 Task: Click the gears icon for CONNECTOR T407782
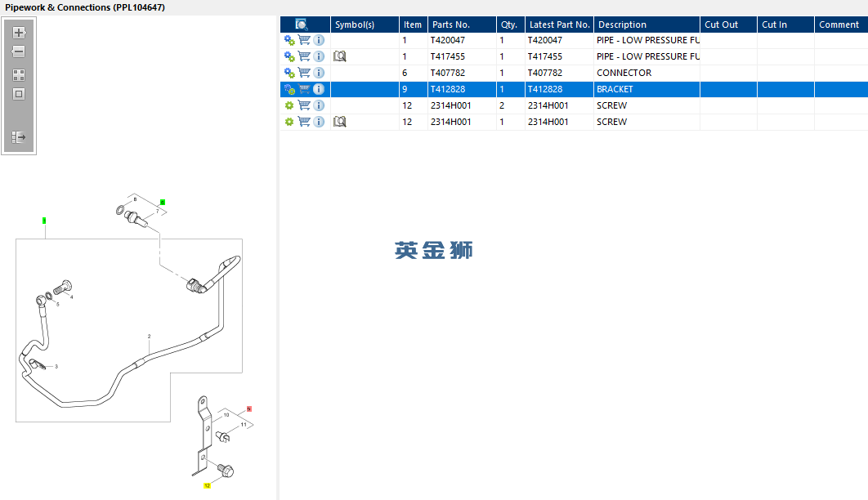coord(289,73)
